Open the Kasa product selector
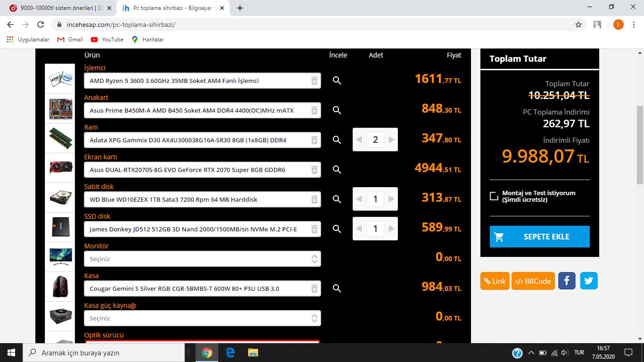644x362 pixels. [202, 288]
